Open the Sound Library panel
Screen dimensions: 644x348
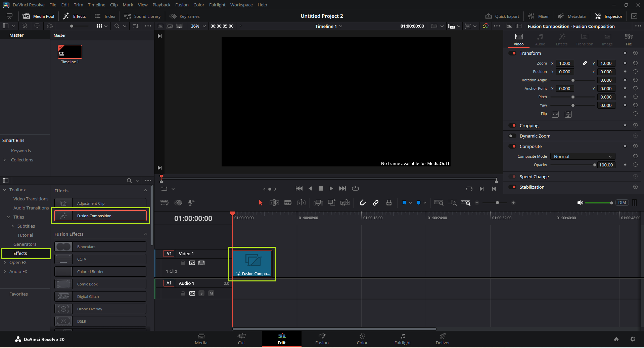142,16
